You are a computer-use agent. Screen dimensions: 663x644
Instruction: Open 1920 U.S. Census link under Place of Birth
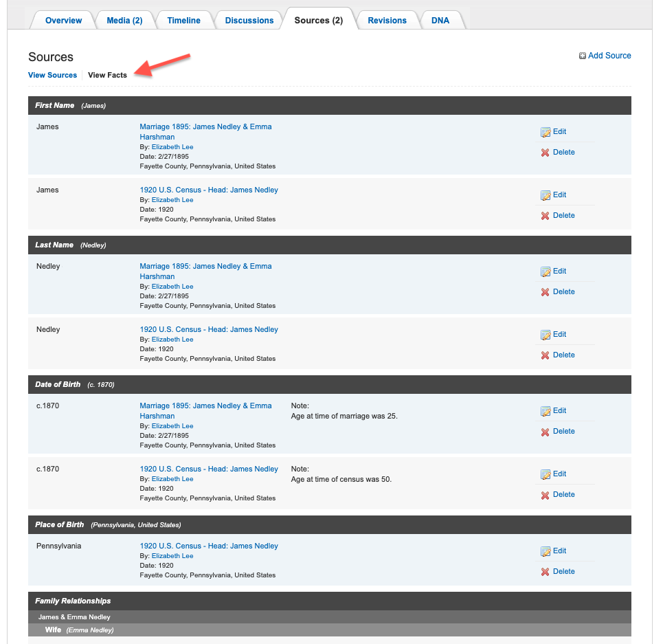coord(209,546)
